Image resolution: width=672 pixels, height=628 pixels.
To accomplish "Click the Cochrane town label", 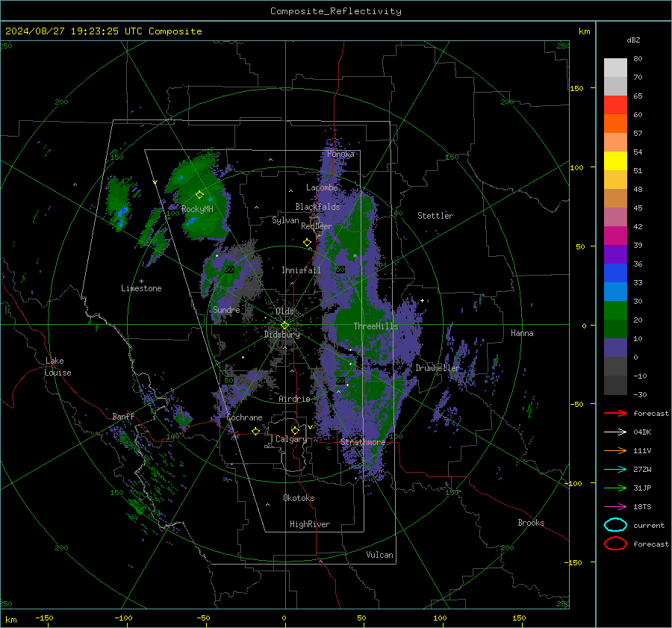I will 244,417.
